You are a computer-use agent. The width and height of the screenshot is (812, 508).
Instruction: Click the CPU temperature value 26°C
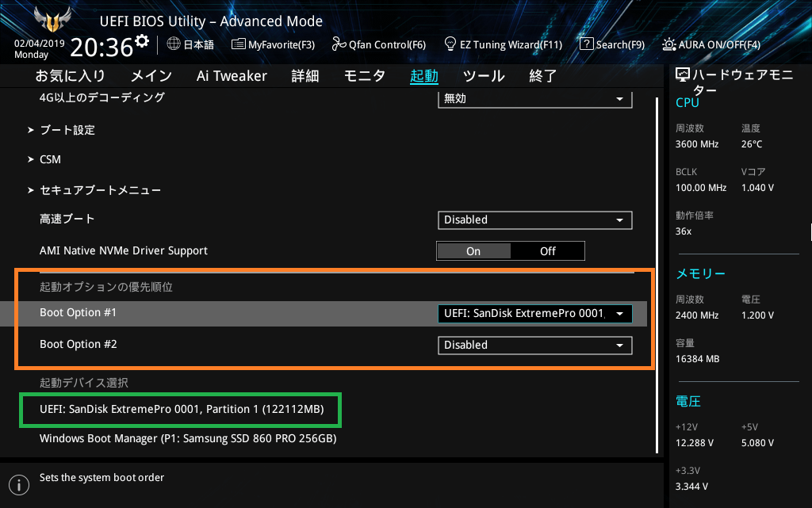(x=752, y=144)
